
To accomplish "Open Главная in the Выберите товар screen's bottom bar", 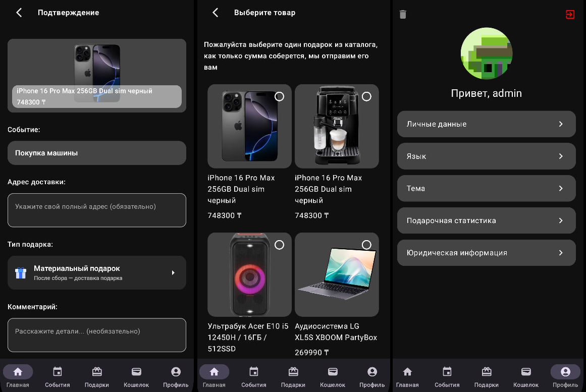I will [214, 377].
